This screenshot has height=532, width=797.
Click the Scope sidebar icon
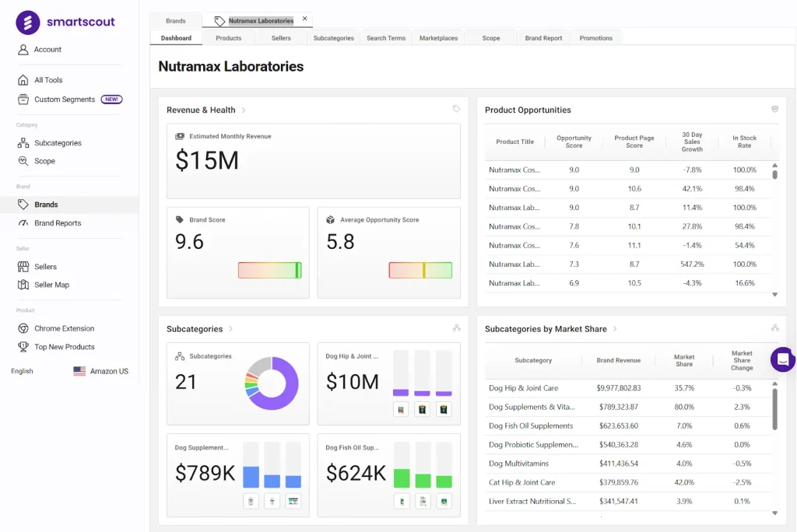tap(23, 161)
